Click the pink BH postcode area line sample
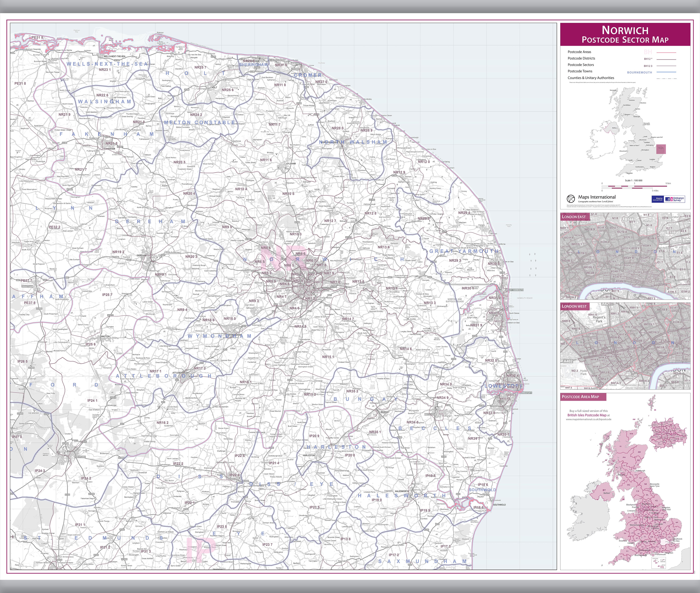 pos(666,53)
